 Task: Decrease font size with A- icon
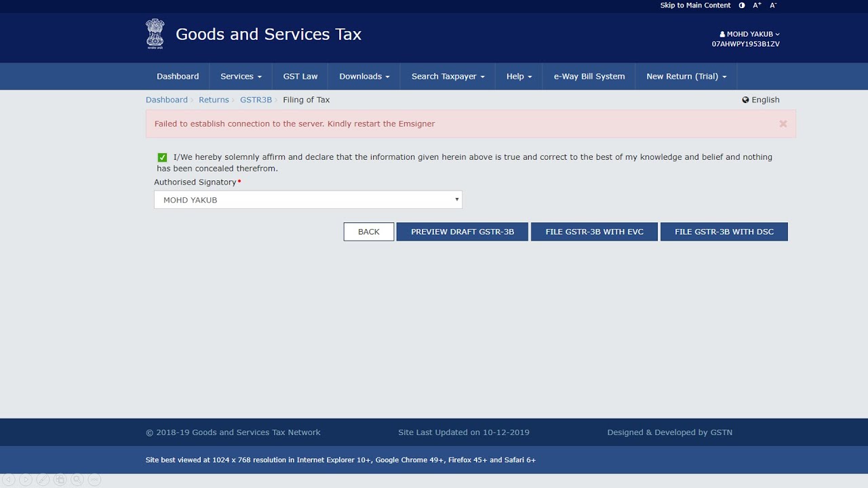click(x=773, y=5)
